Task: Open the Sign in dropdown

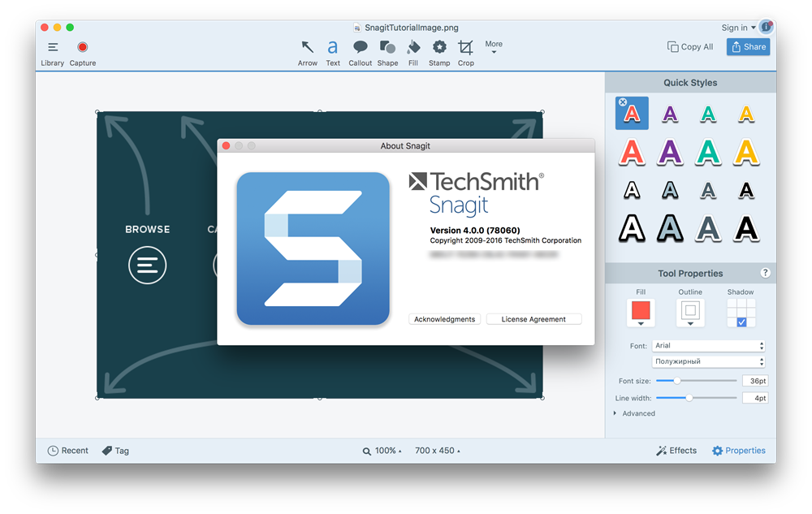Action: [x=738, y=28]
